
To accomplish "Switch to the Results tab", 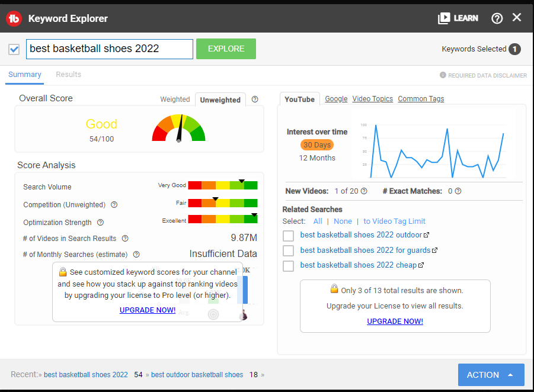I will click(x=68, y=75).
